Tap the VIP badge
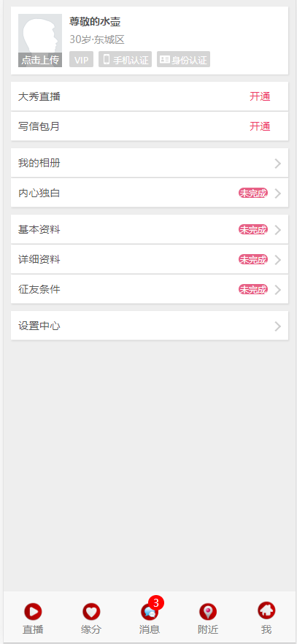297x644 pixels. (x=81, y=59)
